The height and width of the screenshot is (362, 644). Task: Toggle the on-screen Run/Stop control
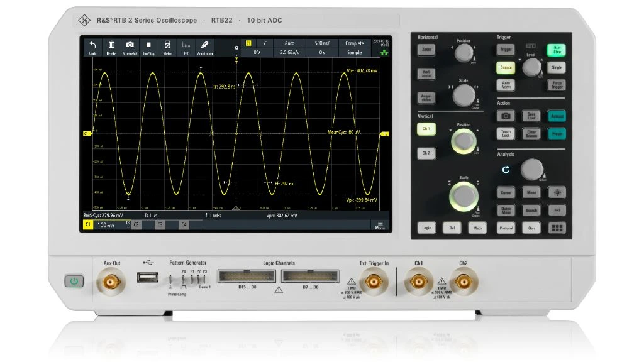[148, 47]
